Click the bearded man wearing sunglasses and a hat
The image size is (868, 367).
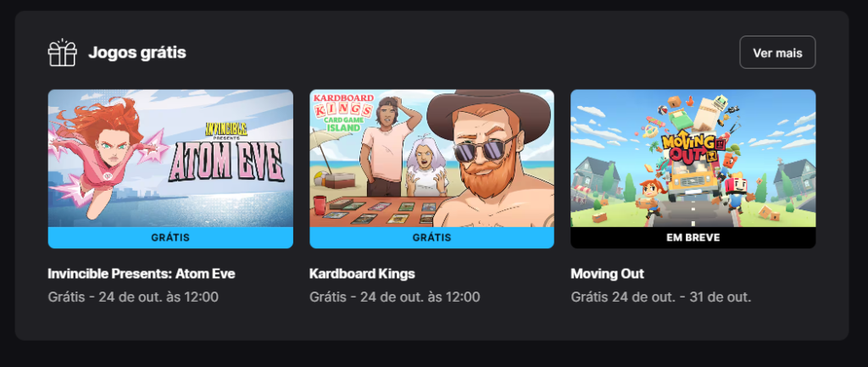[490, 158]
